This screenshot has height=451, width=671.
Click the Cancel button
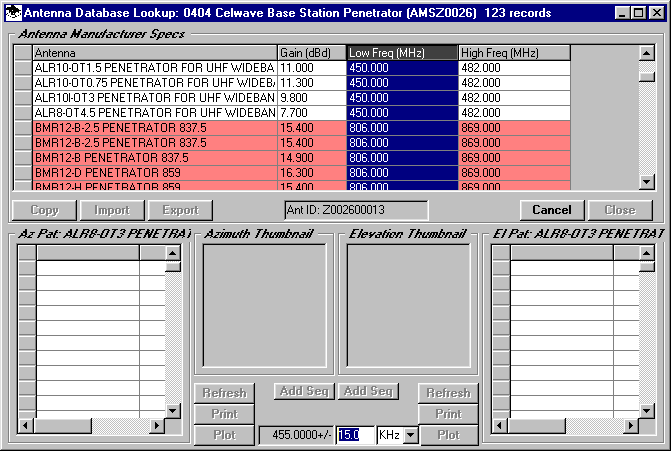click(552, 210)
